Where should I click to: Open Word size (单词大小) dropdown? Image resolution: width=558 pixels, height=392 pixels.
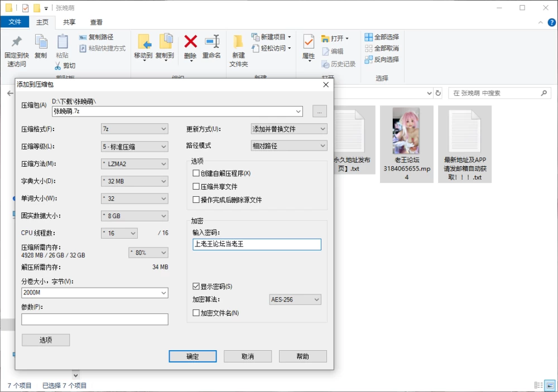(134, 199)
